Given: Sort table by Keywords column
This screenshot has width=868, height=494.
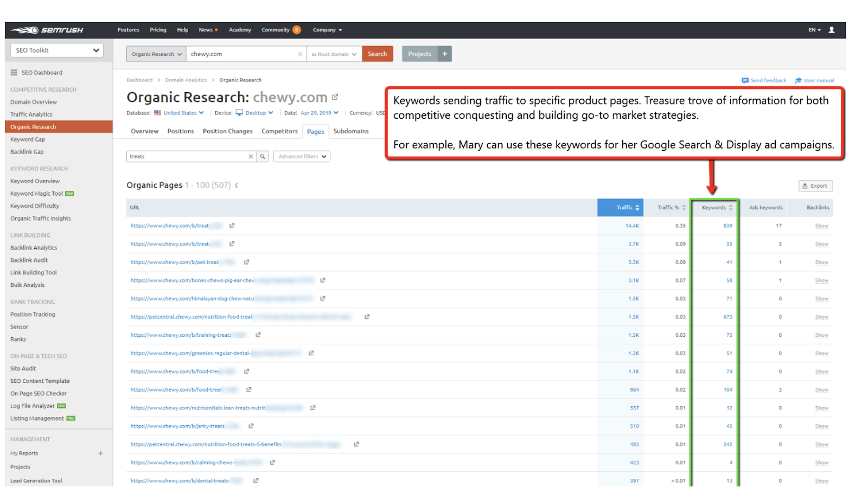Looking at the screenshot, I should point(717,208).
